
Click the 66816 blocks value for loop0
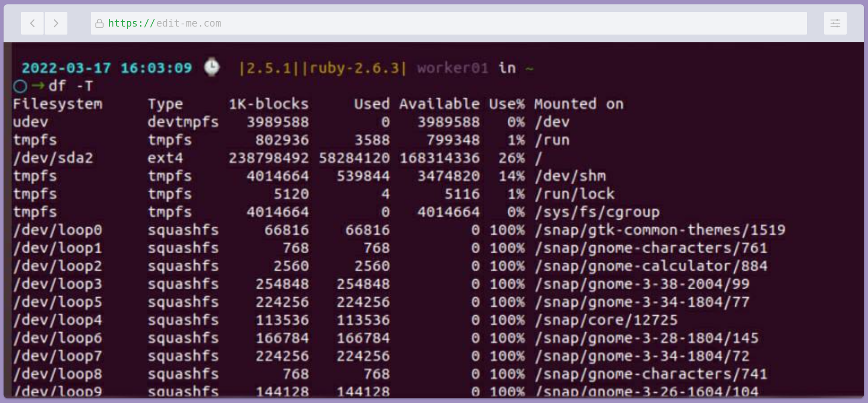coord(286,230)
